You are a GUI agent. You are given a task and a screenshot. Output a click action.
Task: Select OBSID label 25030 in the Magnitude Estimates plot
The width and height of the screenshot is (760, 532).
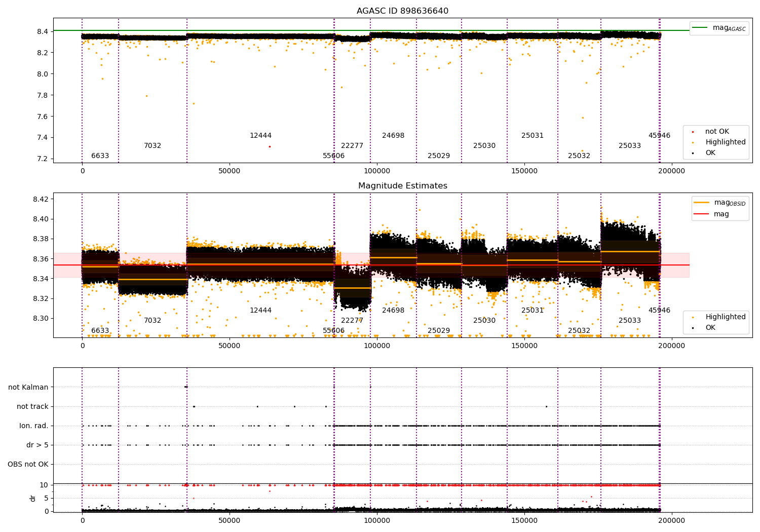(x=484, y=321)
